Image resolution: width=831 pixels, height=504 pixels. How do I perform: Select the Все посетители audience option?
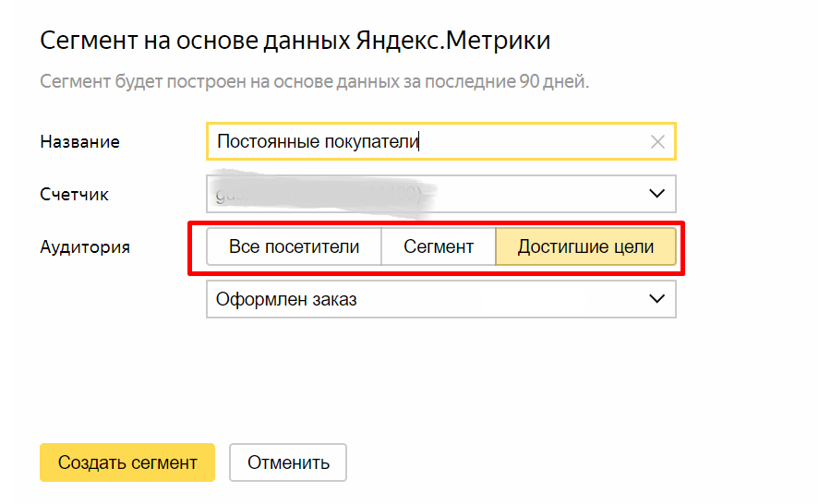[x=293, y=247]
